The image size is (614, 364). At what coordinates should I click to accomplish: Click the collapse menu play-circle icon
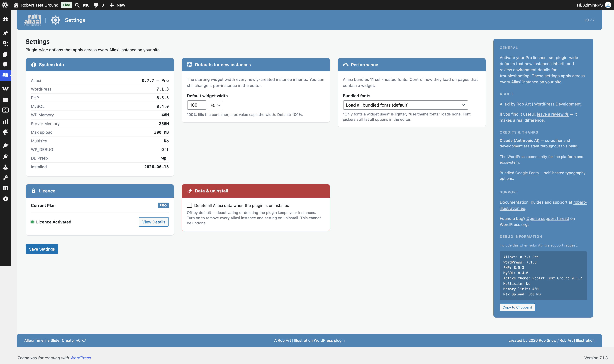coord(5,199)
